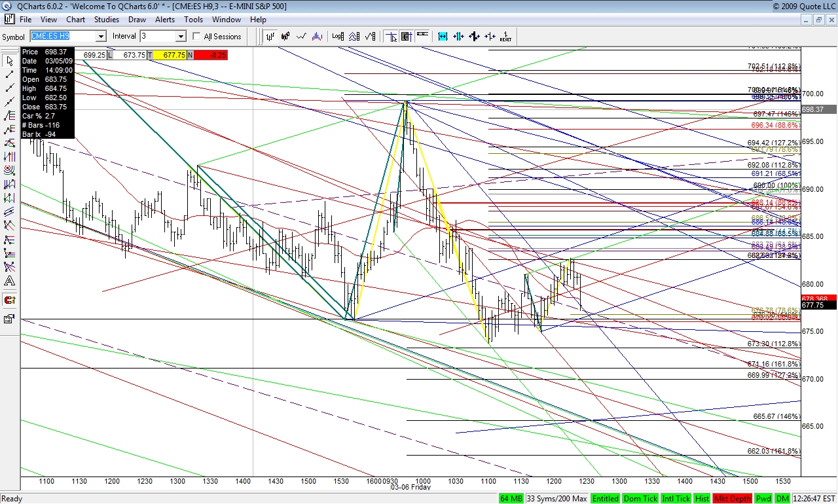The image size is (838, 504).
Task: Click the red -8.25 net change field
Action: (x=209, y=55)
